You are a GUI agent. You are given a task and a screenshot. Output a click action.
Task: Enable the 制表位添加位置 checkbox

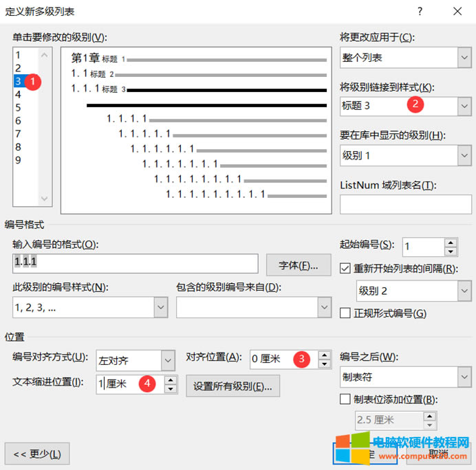(345, 399)
